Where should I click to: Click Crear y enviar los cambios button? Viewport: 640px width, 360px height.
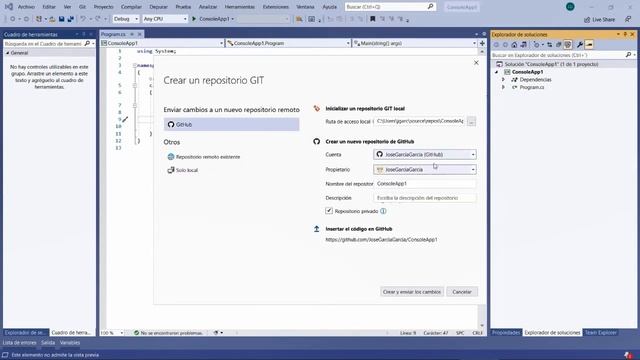412,292
